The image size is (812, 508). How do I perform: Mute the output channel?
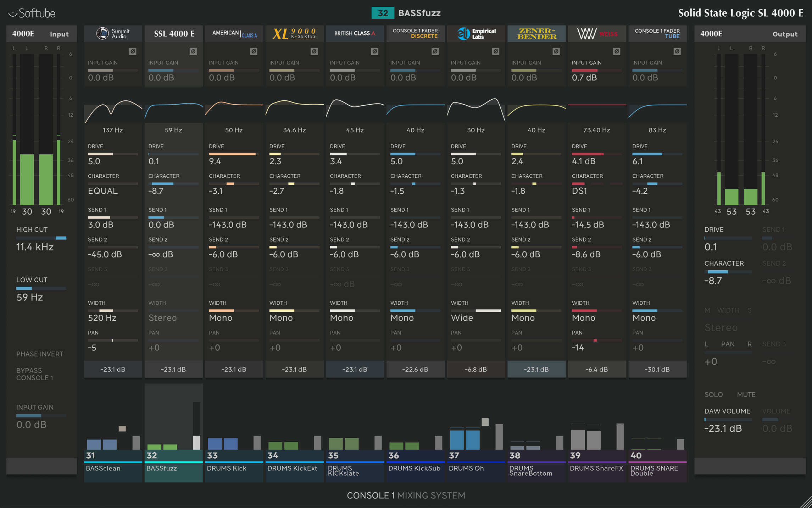click(x=746, y=394)
